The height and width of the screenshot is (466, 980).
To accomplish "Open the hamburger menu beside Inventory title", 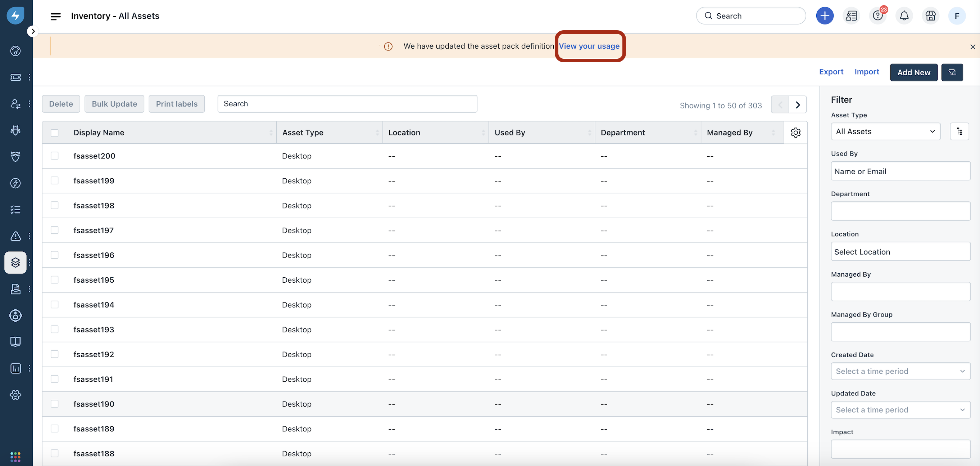I will (x=55, y=16).
